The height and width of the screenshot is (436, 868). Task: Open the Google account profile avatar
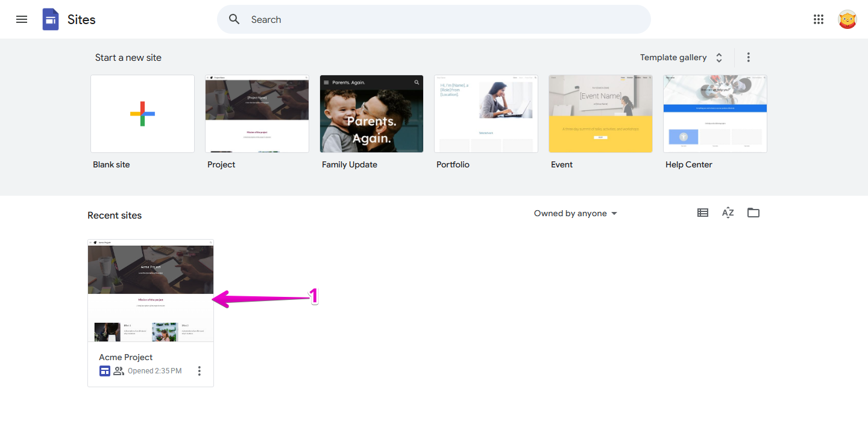click(847, 19)
